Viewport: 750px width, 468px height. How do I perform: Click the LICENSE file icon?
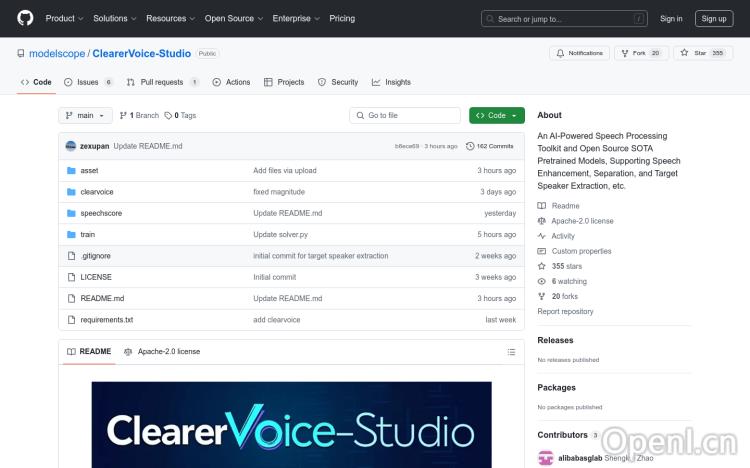pyautogui.click(x=71, y=277)
